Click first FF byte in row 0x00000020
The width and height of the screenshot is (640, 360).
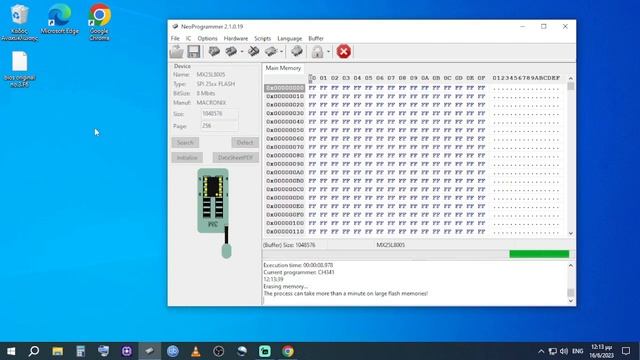(312, 105)
